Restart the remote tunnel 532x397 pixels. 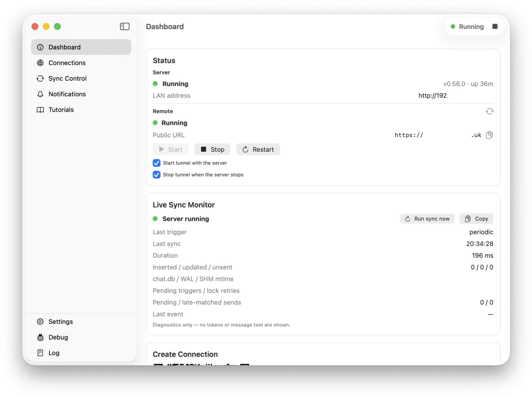tap(258, 149)
